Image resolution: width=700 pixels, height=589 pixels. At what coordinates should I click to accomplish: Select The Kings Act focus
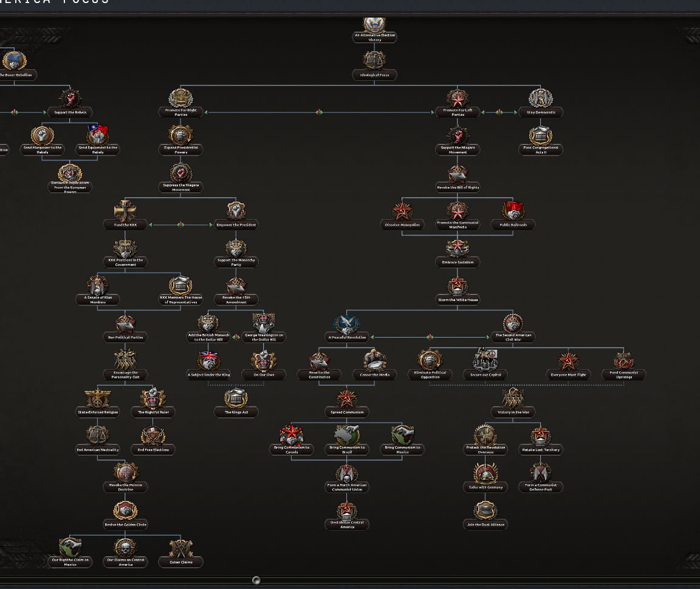click(236, 403)
